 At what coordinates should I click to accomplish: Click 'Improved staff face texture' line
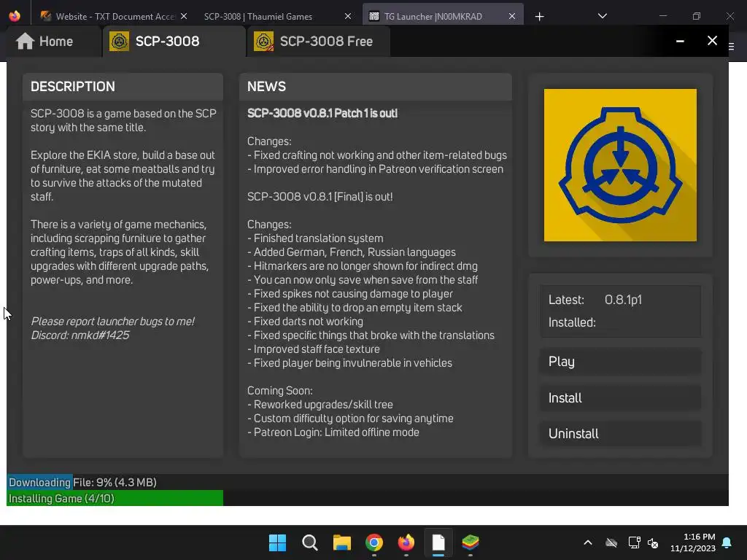[314, 349]
